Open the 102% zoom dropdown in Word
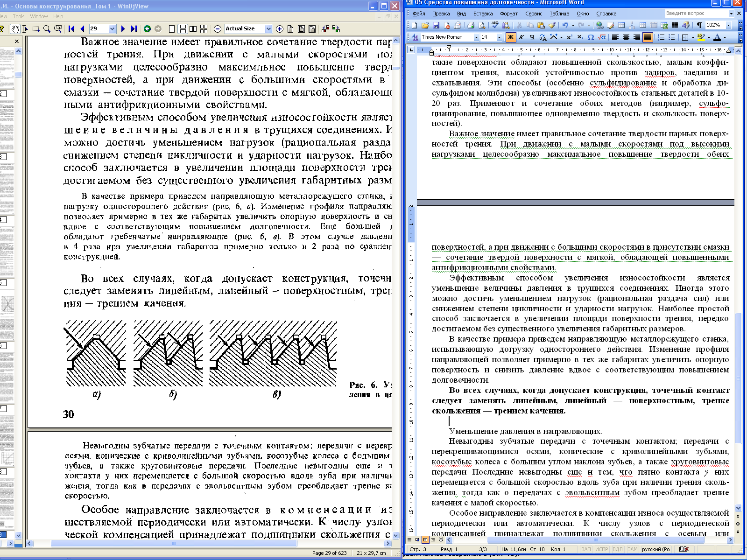 click(728, 25)
